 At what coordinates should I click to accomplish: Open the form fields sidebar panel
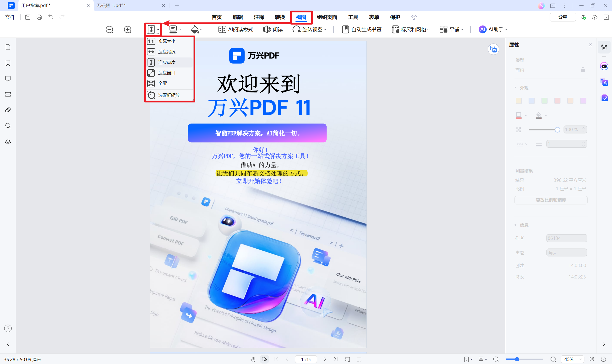click(8, 94)
